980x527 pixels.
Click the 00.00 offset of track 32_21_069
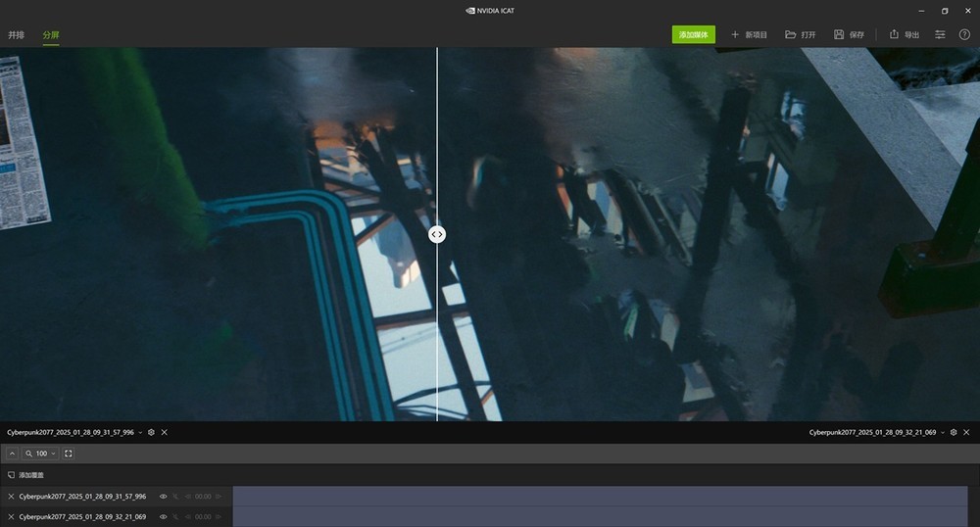click(203, 517)
